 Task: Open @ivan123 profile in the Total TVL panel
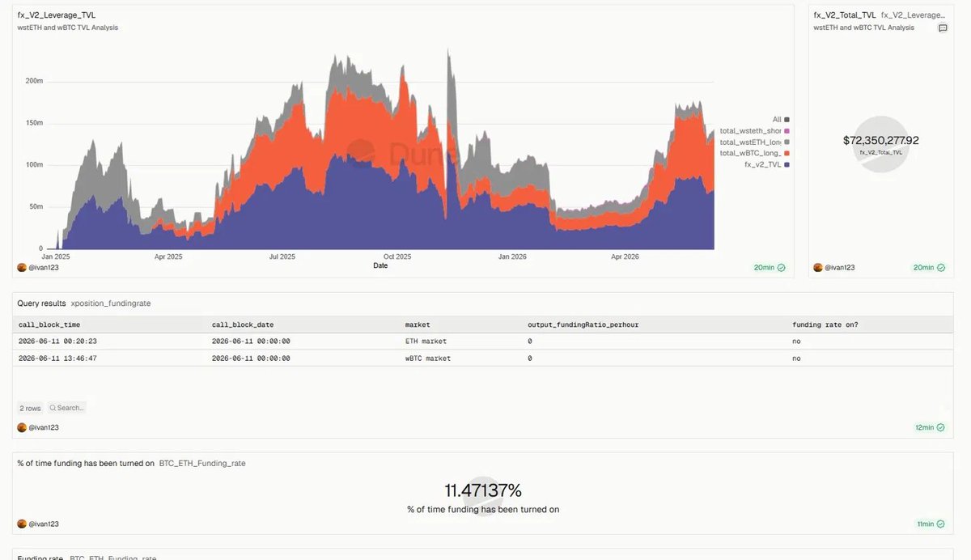840,267
